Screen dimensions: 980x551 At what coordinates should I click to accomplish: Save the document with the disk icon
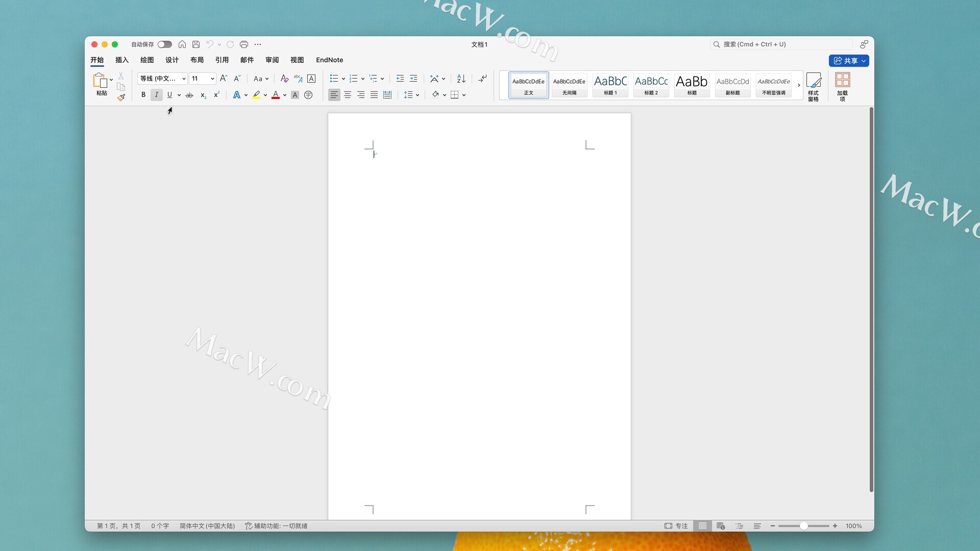click(195, 44)
